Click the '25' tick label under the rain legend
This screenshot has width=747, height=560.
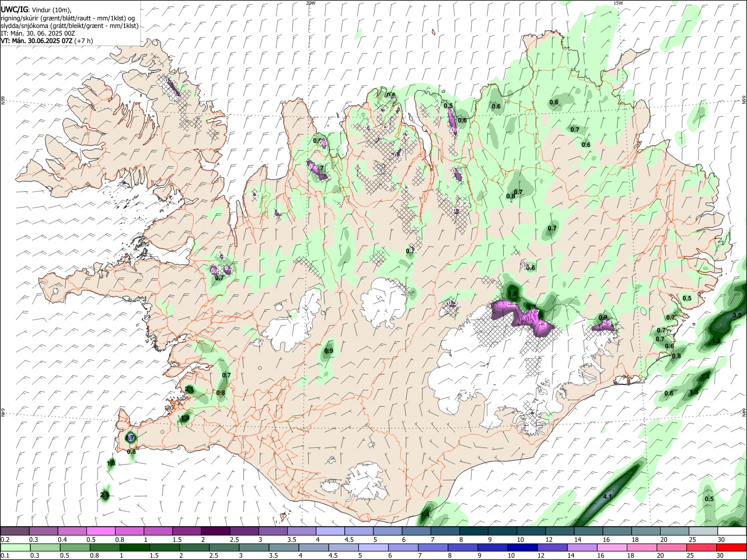(692, 556)
